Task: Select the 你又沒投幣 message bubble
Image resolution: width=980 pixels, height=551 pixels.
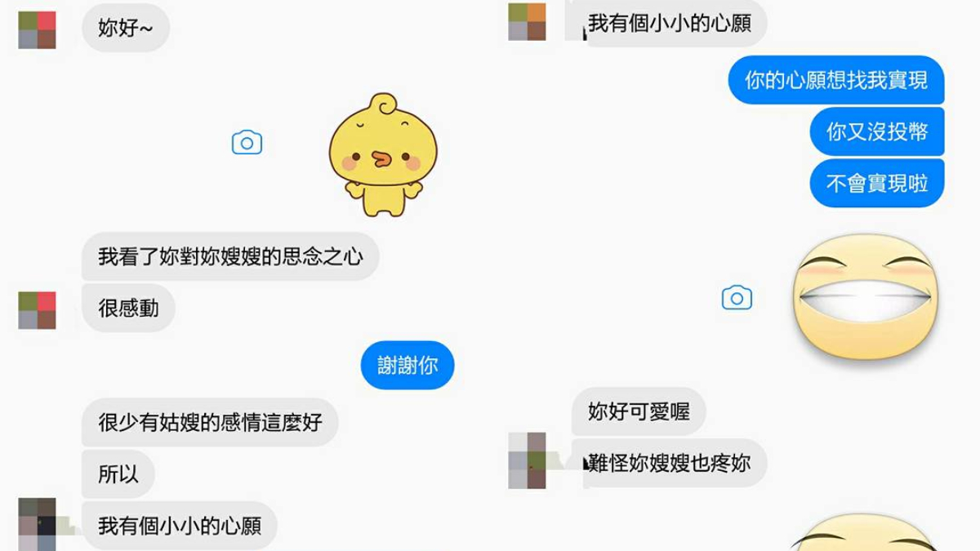Action: click(877, 131)
